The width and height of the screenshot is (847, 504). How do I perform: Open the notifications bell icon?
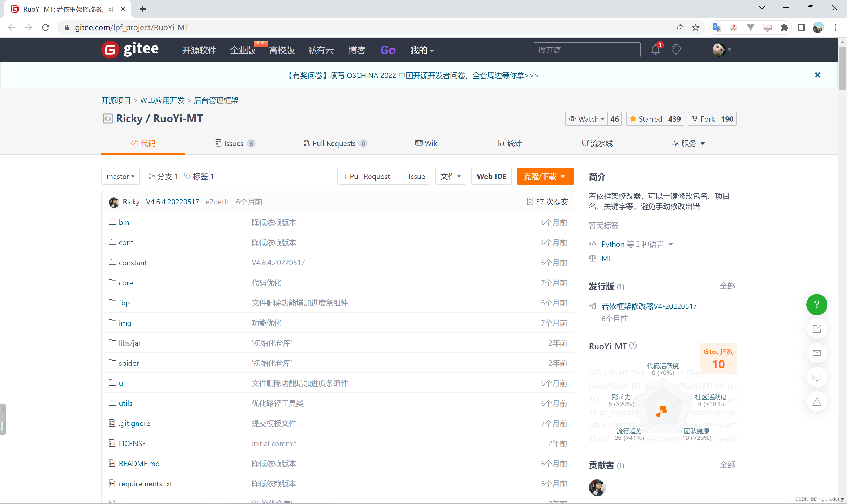(655, 50)
